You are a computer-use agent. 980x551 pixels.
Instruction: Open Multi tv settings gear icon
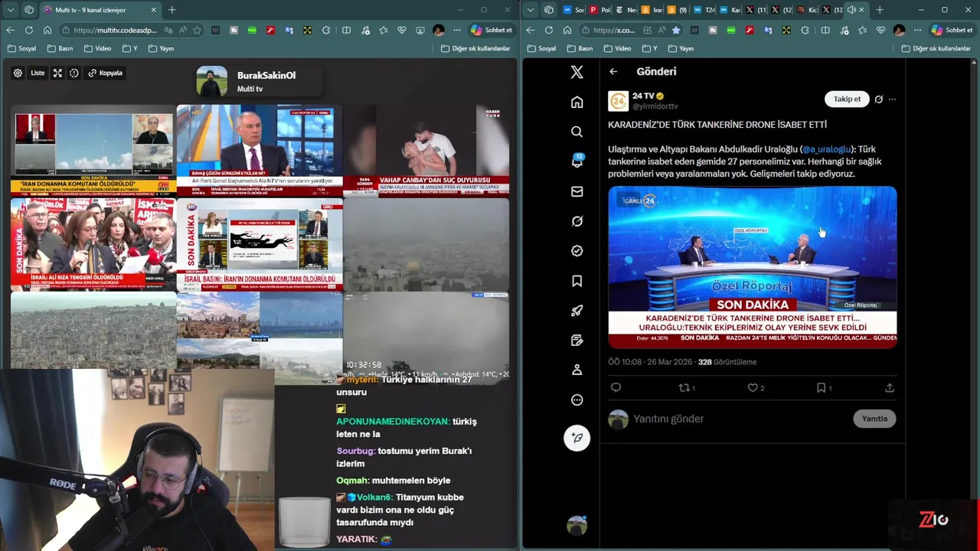point(18,73)
